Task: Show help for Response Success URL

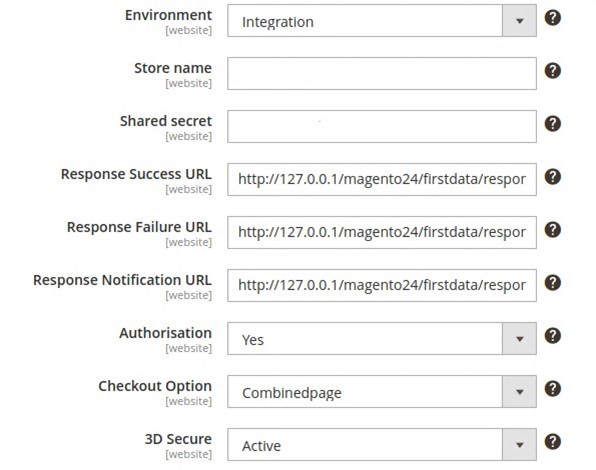Action: 552,177
